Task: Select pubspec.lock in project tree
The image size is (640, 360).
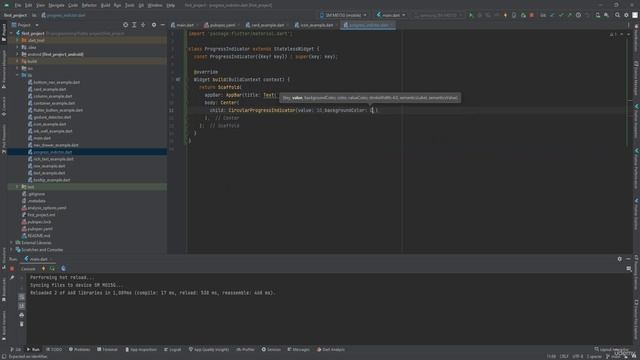Action: tap(40, 222)
